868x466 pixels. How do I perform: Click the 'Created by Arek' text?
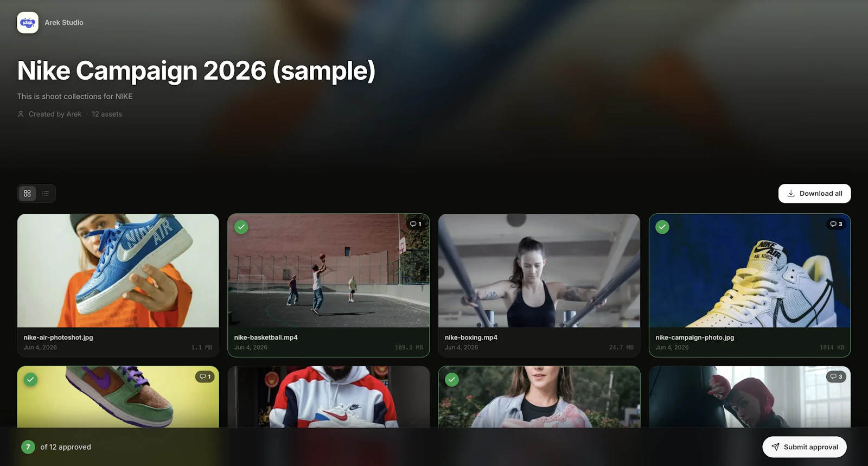(x=55, y=114)
